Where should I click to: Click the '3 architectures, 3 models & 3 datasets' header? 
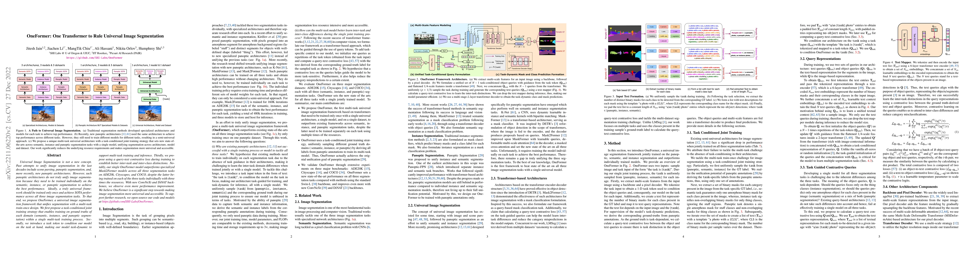click(x=43, y=65)
